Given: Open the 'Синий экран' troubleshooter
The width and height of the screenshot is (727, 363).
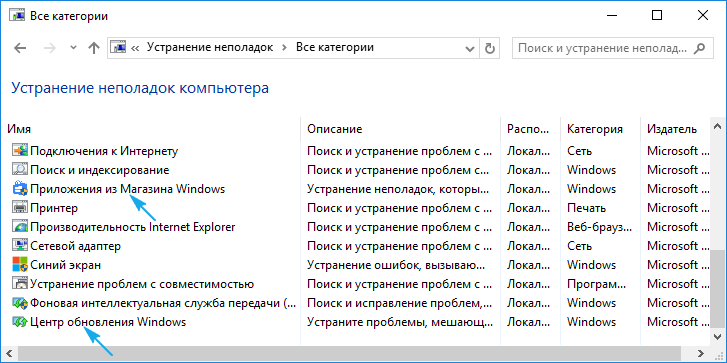Looking at the screenshot, I should point(65,265).
